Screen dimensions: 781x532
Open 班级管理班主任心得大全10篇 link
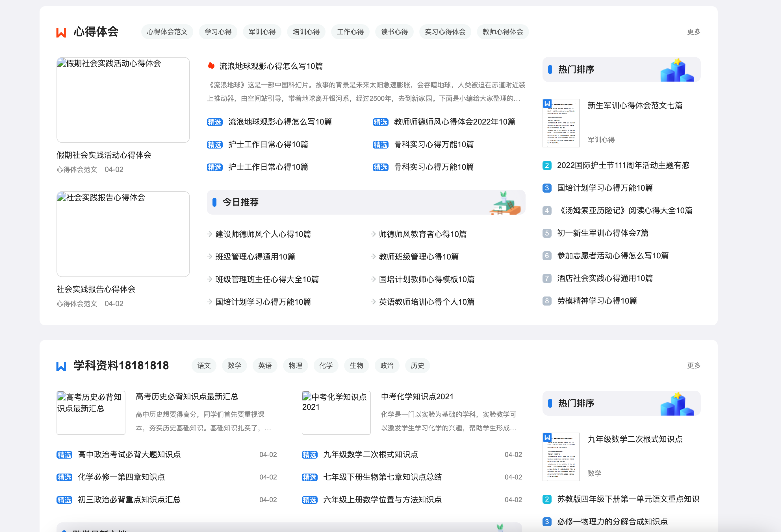[267, 280]
